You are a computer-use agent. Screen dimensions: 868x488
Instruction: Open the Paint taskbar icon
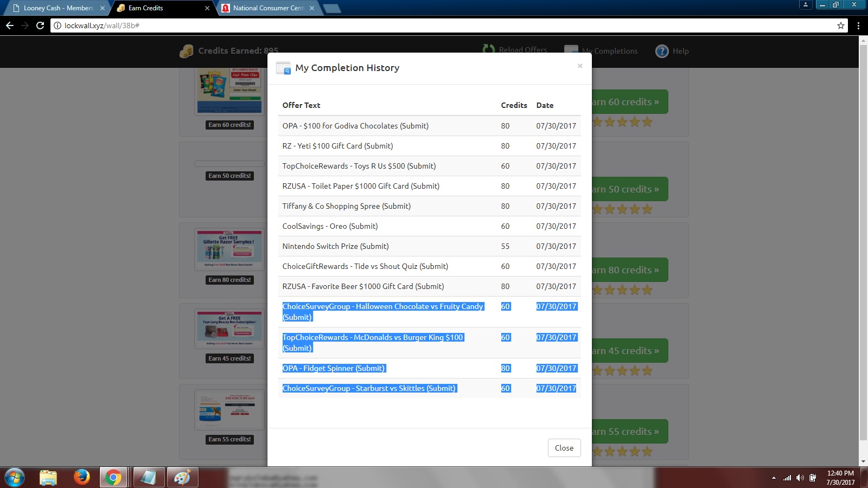click(x=182, y=478)
